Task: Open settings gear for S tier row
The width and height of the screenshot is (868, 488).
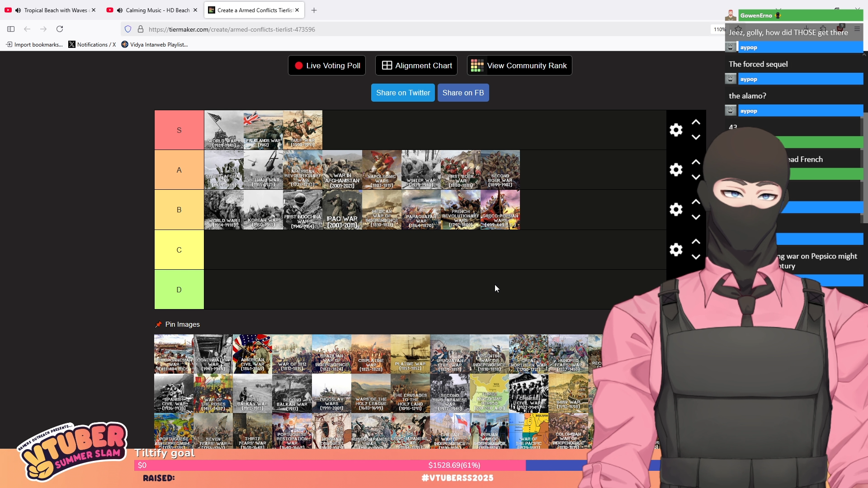Action: tap(676, 130)
